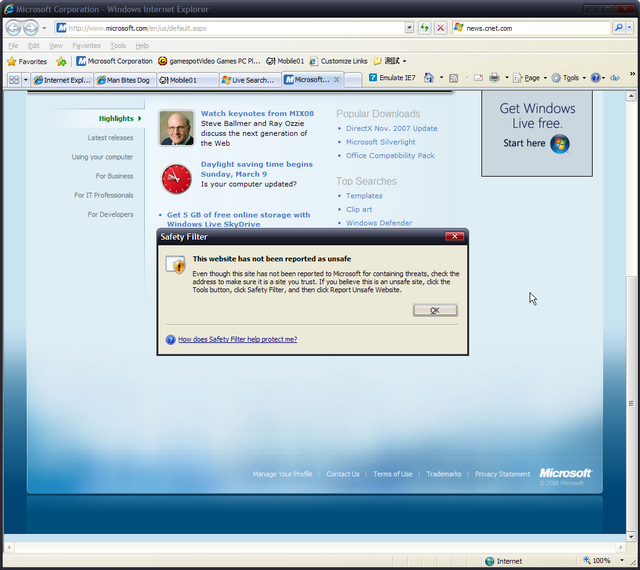Open the search provider options dropdown
640x570 pixels.
[x=629, y=28]
